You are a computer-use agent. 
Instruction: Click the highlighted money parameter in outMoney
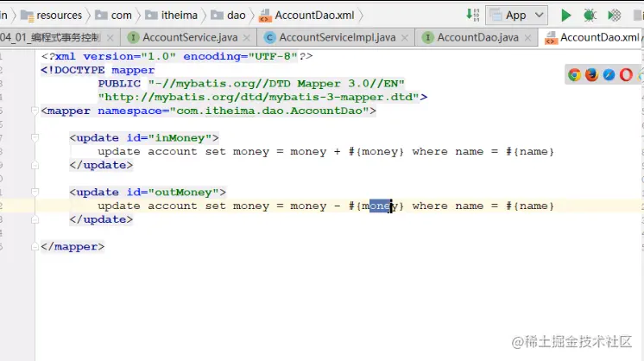pos(380,206)
